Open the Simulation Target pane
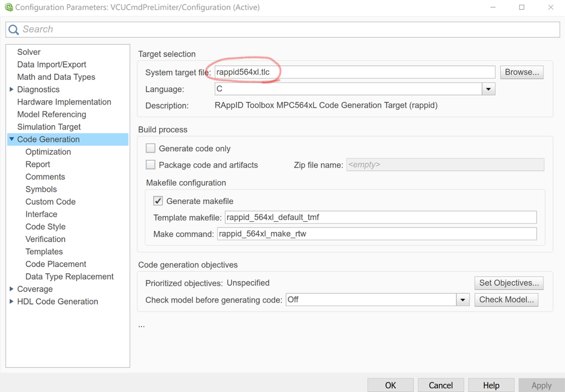The image size is (565, 392). click(49, 127)
